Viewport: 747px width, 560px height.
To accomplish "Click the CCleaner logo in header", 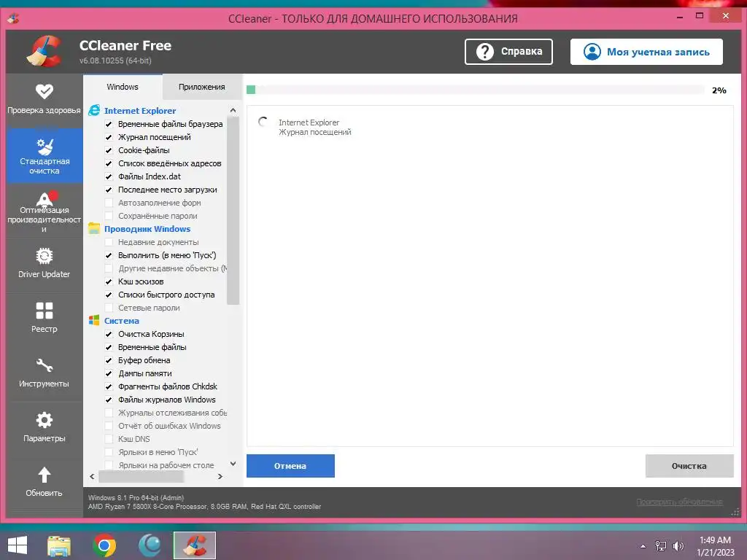I will click(x=44, y=52).
